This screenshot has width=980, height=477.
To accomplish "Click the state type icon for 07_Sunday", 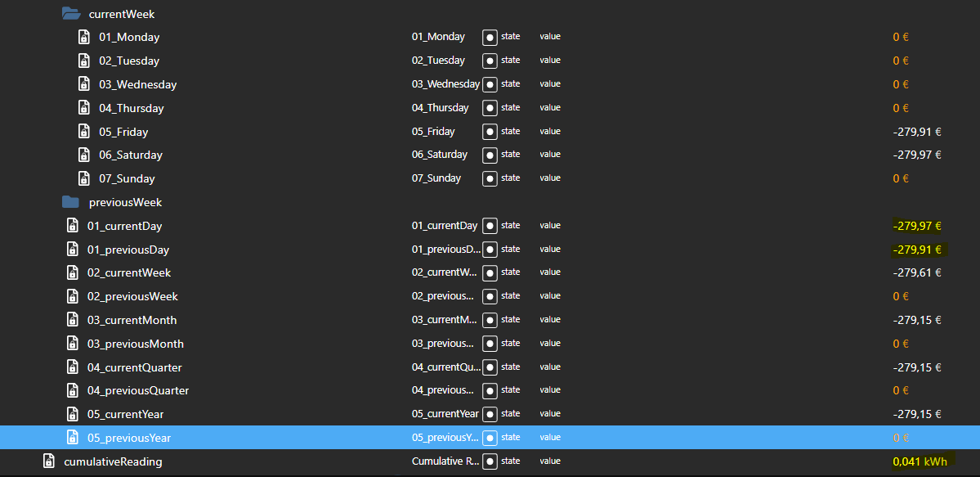I will click(x=490, y=178).
